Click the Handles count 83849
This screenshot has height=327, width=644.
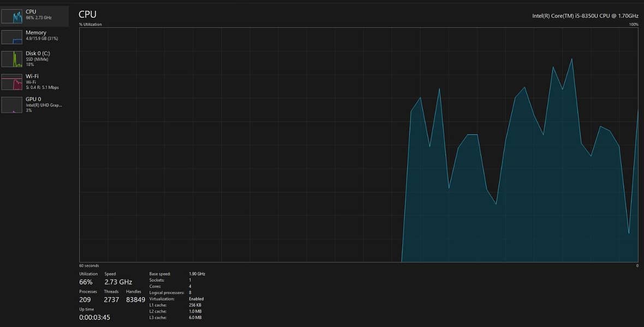click(135, 300)
